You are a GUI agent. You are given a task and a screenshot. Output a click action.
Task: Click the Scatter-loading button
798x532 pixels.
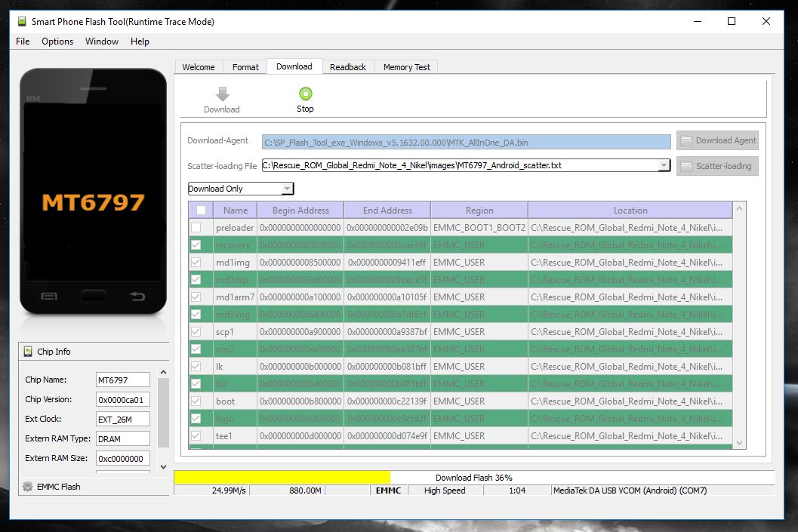[x=717, y=166]
